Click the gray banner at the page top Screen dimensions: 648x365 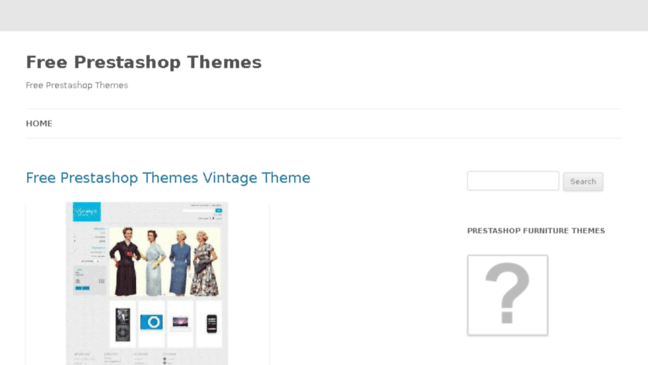tap(324, 15)
